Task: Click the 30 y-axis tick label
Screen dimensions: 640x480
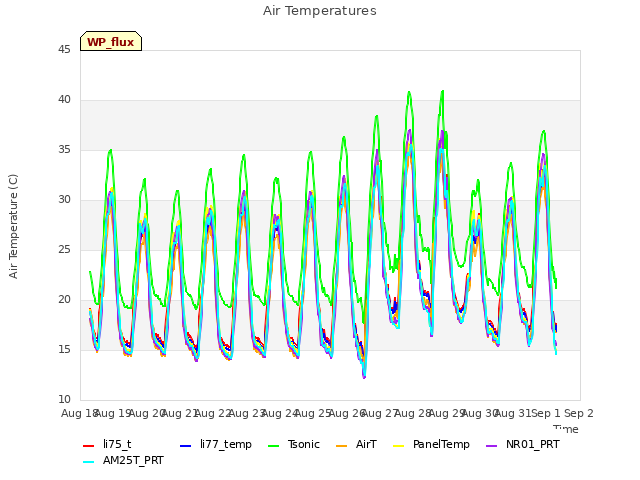Action: [x=64, y=200]
